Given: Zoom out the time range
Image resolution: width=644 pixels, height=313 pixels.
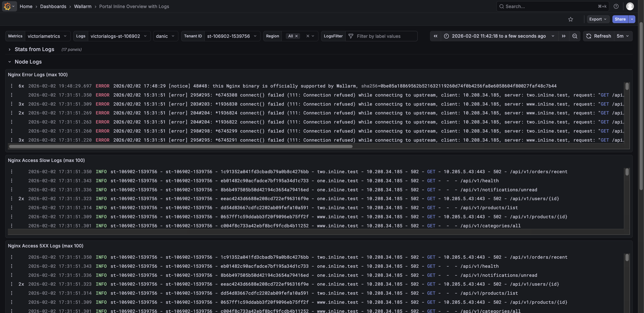Looking at the screenshot, I should (575, 36).
